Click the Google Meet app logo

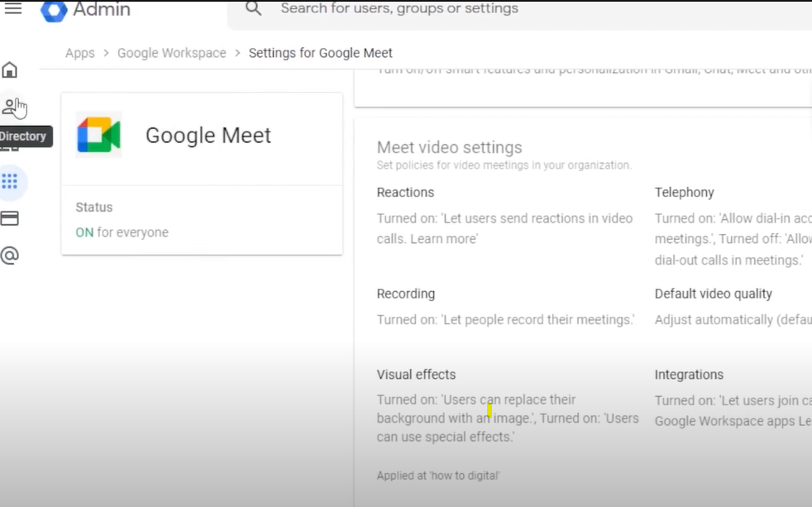(98, 135)
